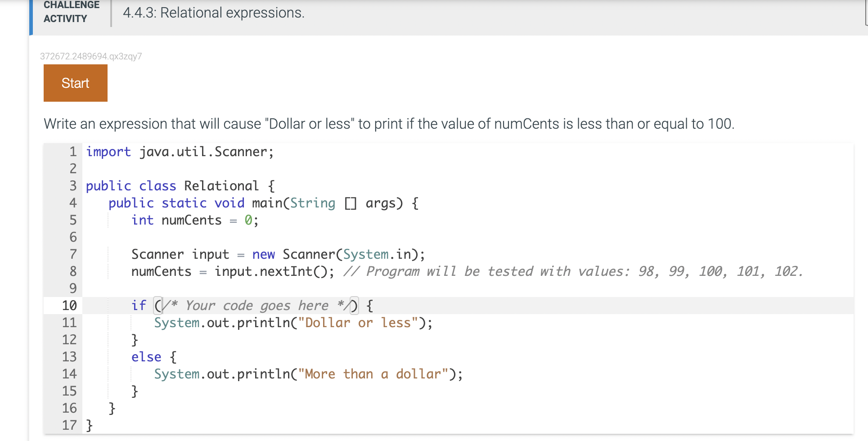
Task: Click the activity ID text 372672.2489694.qx3zqy7
Action: pyautogui.click(x=91, y=56)
